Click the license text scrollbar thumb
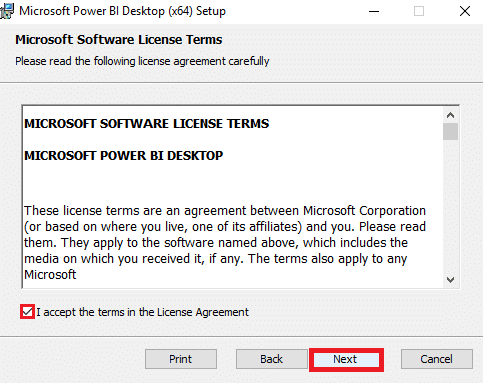 click(450, 131)
